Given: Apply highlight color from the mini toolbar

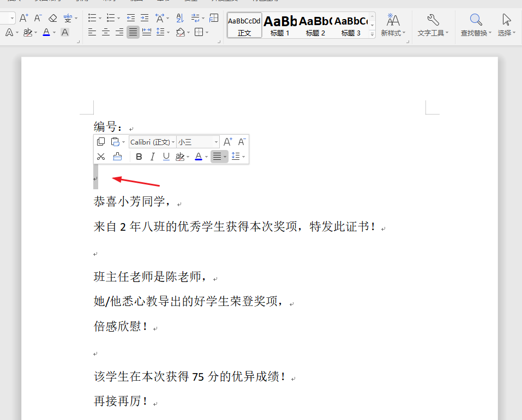Looking at the screenshot, I should [180, 157].
